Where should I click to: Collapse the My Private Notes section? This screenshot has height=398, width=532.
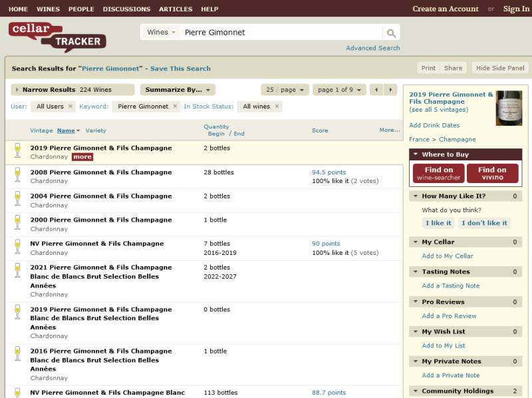(x=416, y=361)
